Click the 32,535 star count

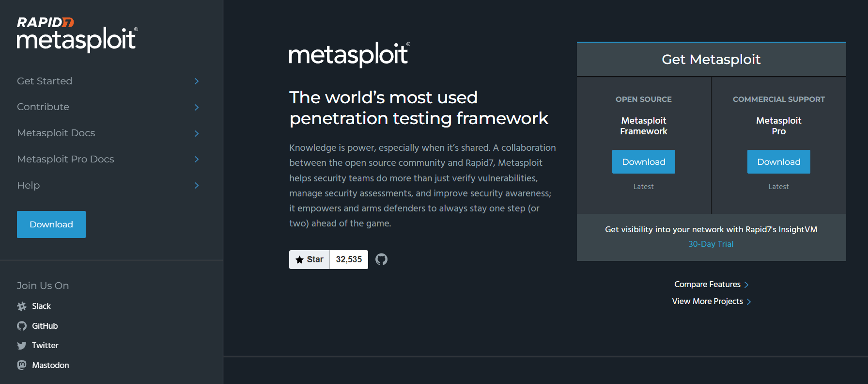tap(348, 259)
